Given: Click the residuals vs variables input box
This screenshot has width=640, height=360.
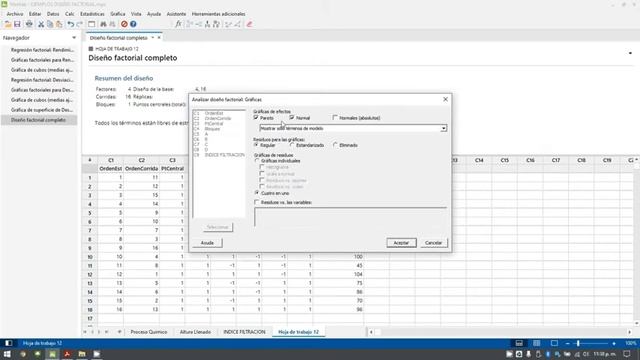Looking at the screenshot, I should (x=350, y=217).
